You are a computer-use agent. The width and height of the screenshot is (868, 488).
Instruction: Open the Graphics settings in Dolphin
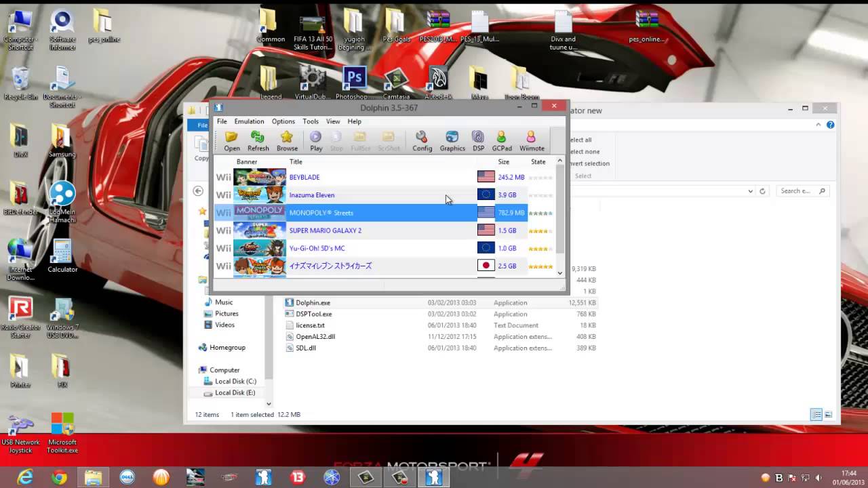tap(452, 142)
